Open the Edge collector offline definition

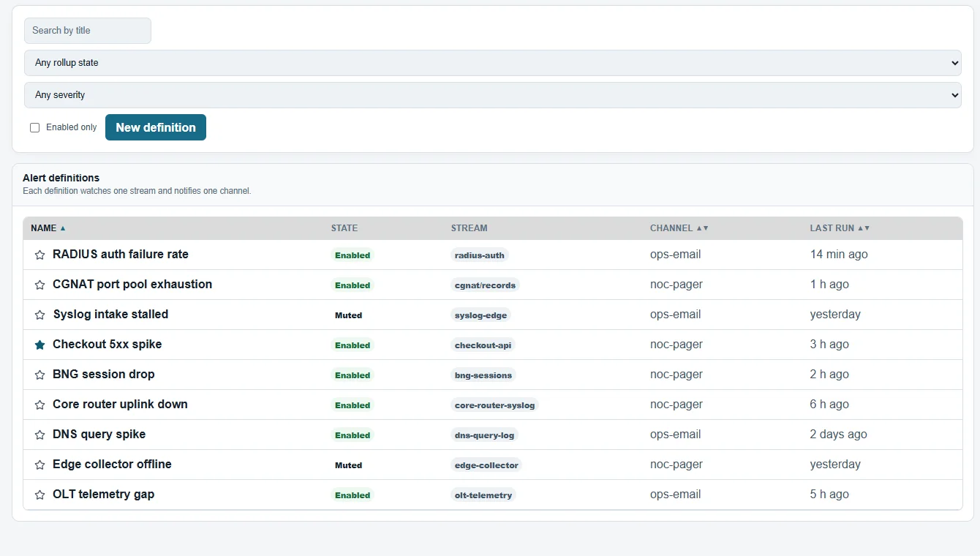click(112, 465)
